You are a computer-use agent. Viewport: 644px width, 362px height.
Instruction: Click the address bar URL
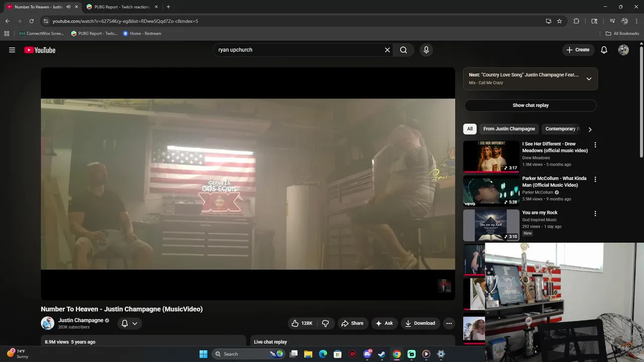pos(125,21)
